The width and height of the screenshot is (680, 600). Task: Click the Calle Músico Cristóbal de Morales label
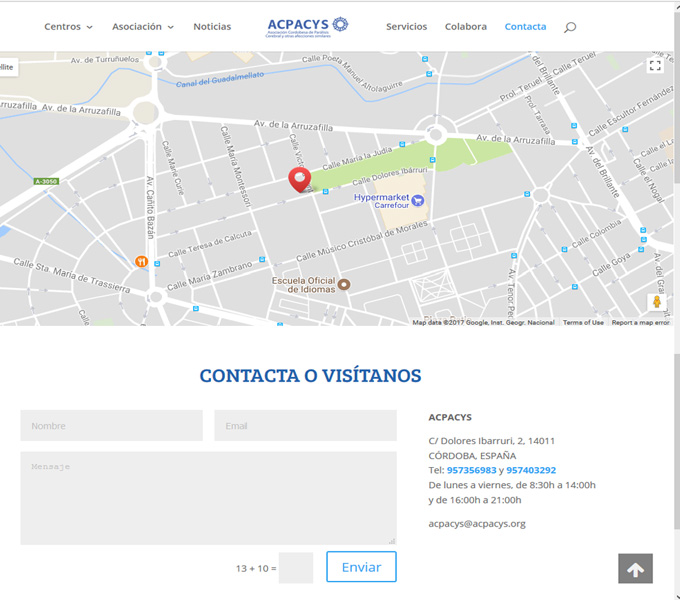pos(362,241)
